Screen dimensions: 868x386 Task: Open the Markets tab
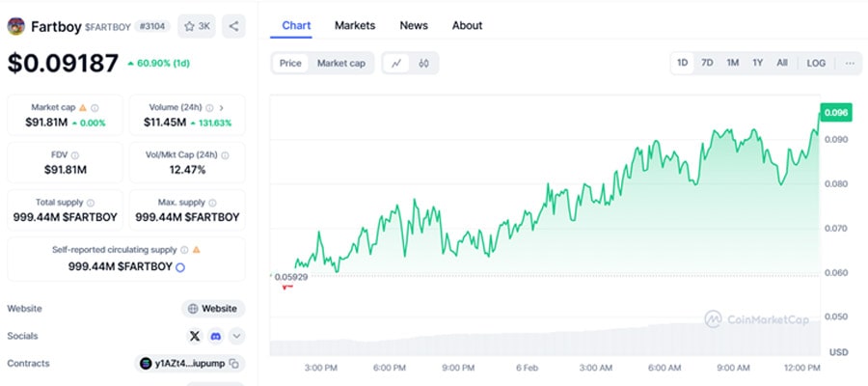(x=355, y=25)
